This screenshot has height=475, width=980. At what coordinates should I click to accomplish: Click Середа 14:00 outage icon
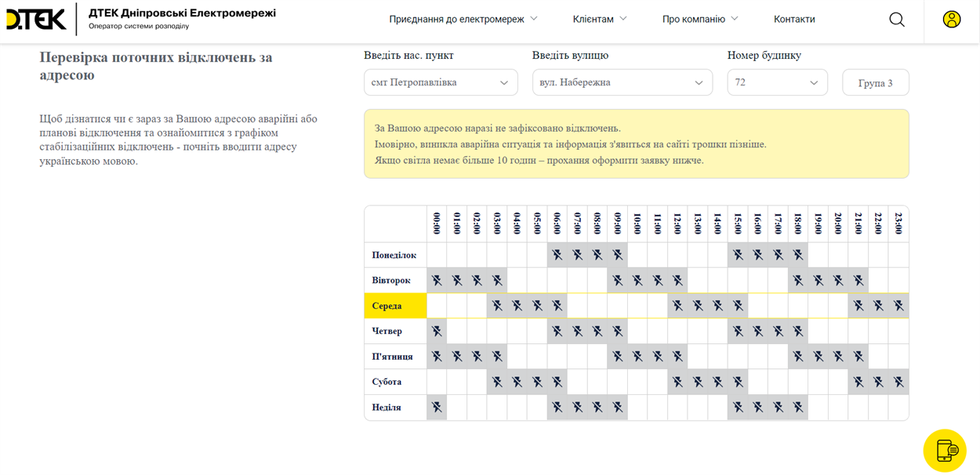click(x=718, y=306)
